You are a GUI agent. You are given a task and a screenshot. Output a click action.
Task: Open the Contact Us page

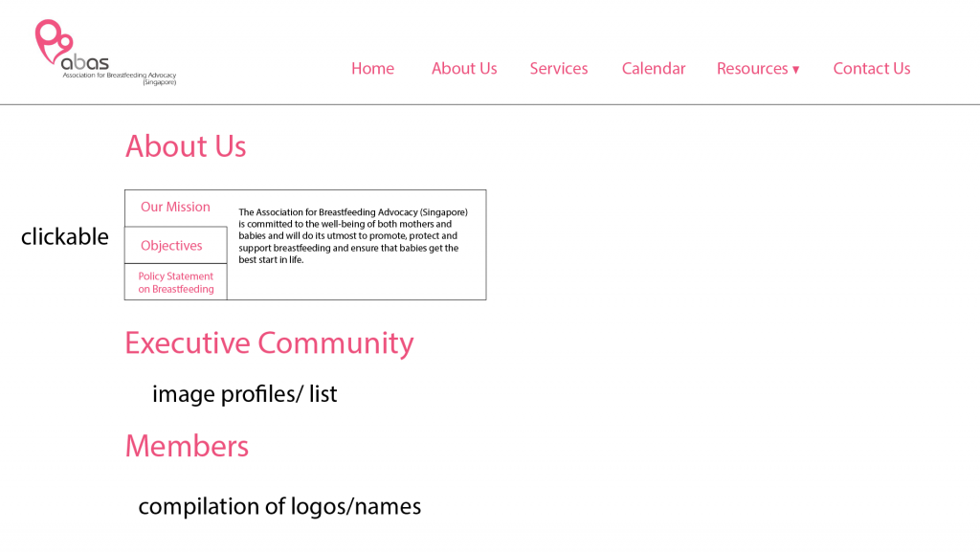tap(872, 69)
